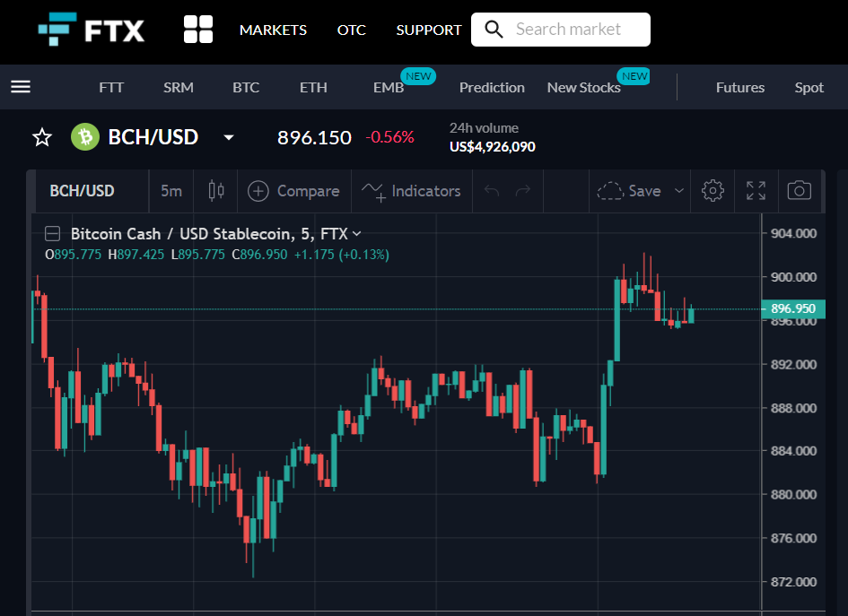This screenshot has width=848, height=616.
Task: Open chart settings gear
Action: [x=712, y=191]
